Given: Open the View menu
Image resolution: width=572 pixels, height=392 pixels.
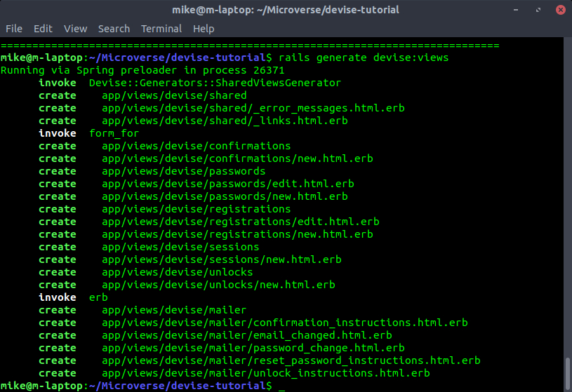Looking at the screenshot, I should click(75, 29).
